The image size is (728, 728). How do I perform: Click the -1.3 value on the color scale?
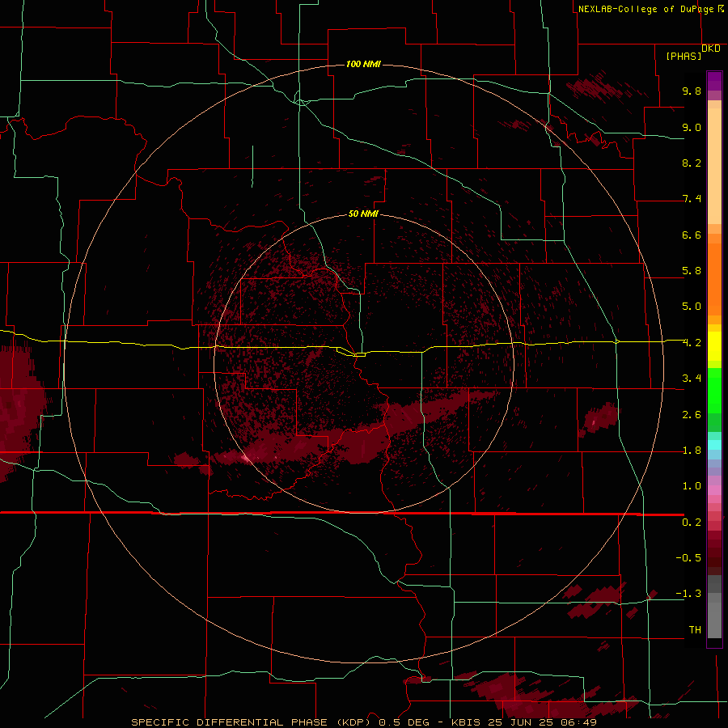point(688,594)
